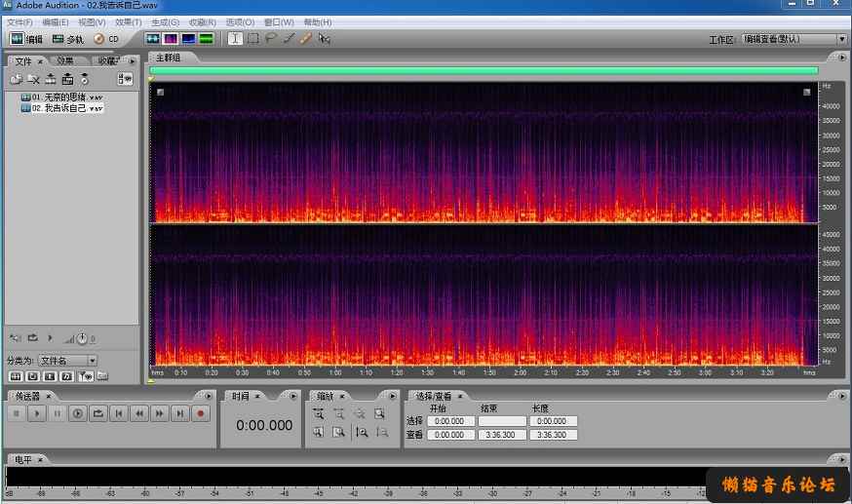Open 工作区 workspace dropdown
852x504 pixels.
(x=794, y=39)
